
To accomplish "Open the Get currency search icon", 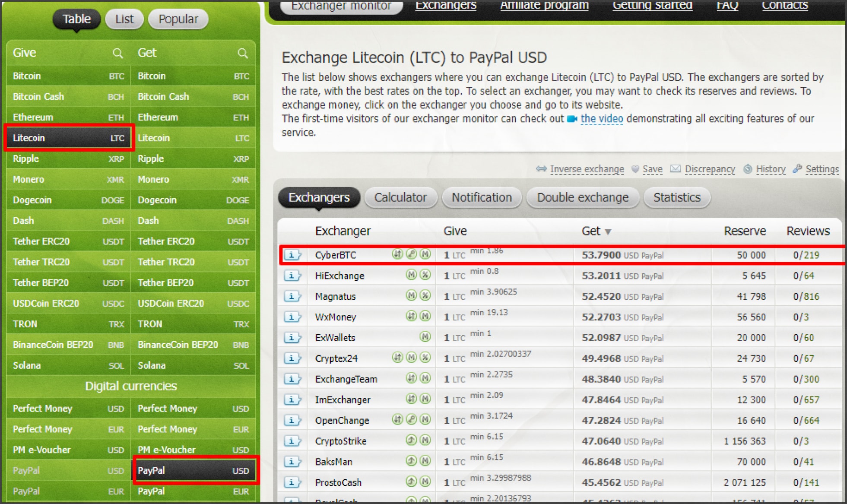I will (x=243, y=53).
